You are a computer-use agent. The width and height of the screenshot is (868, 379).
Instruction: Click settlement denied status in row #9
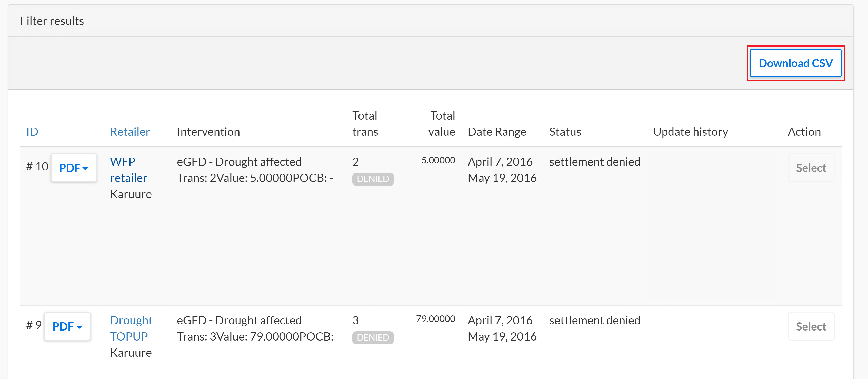(x=594, y=320)
